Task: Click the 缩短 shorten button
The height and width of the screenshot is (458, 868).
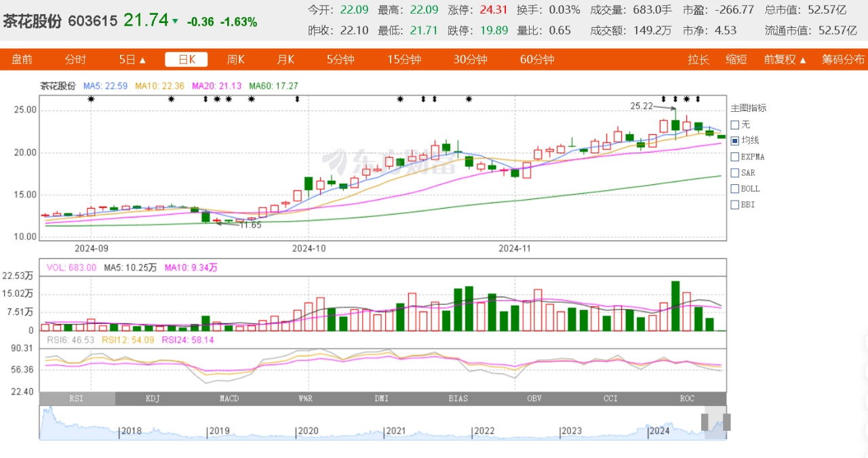Action: [736, 60]
